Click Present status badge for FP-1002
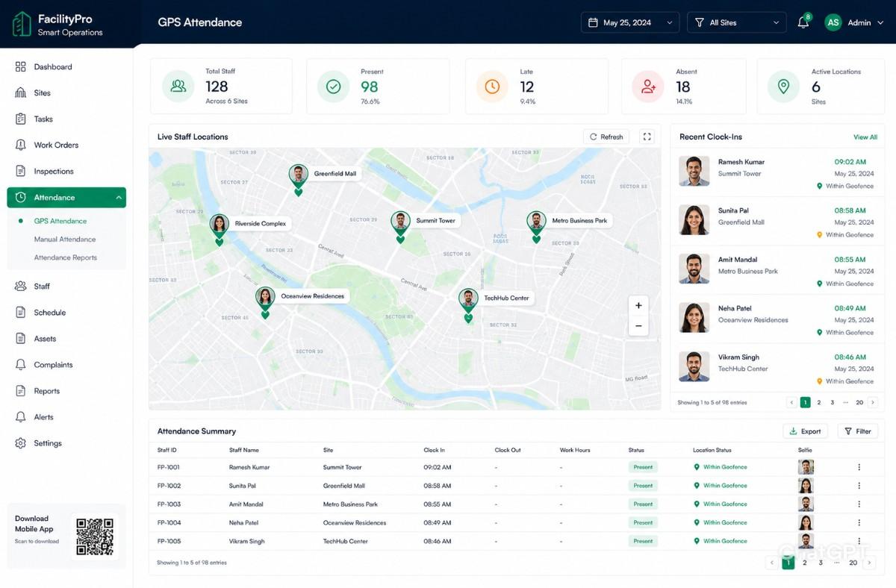This screenshot has width=896, height=588. 643,486
